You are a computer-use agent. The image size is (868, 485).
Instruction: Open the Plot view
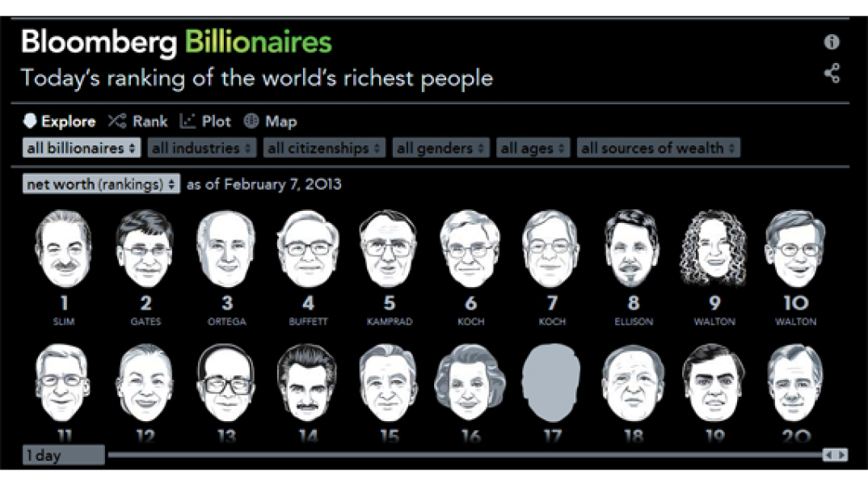(205, 121)
